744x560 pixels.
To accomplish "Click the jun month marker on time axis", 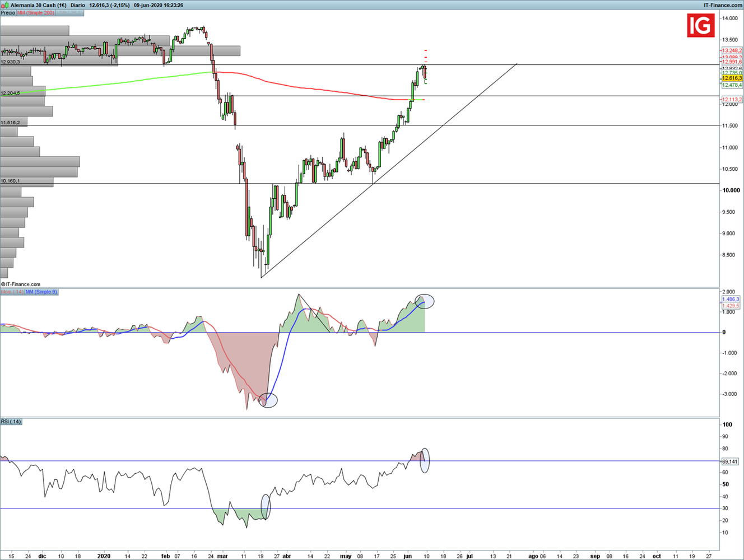I will 408,556.
